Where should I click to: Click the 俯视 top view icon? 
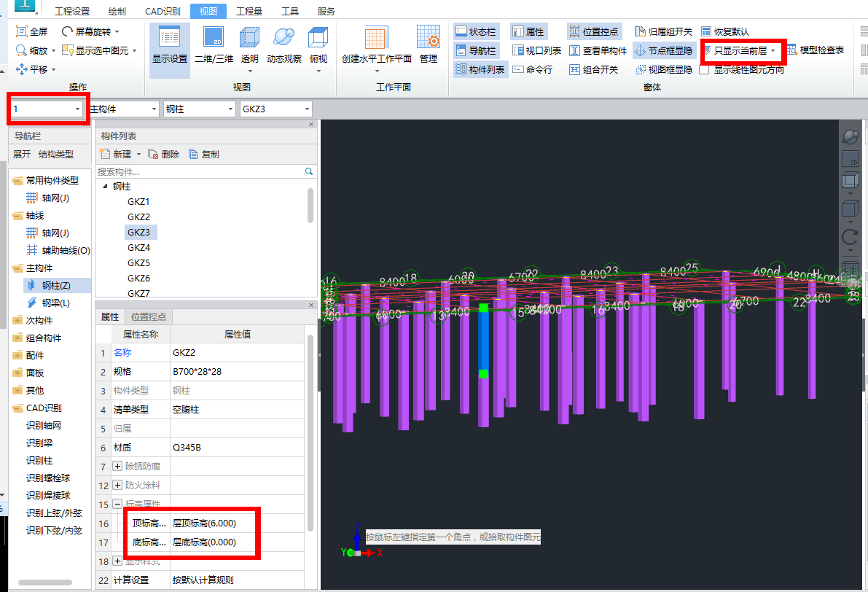(x=318, y=39)
